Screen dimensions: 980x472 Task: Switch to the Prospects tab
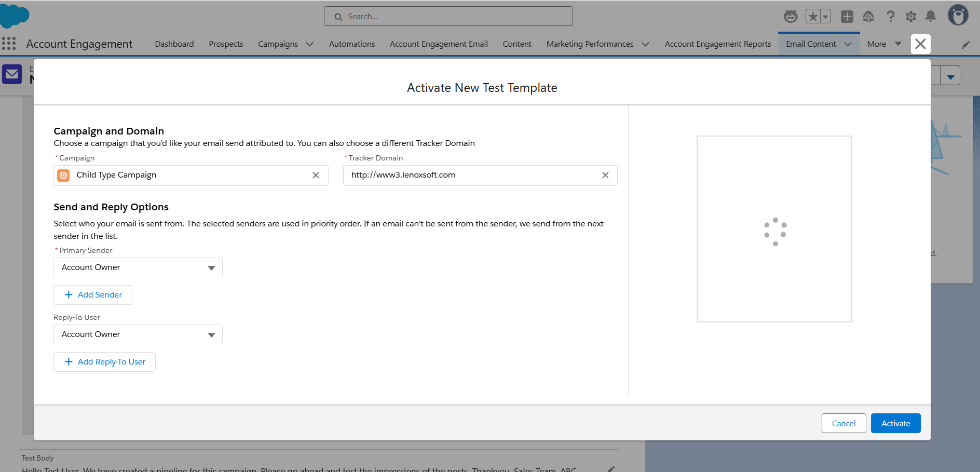pos(226,44)
